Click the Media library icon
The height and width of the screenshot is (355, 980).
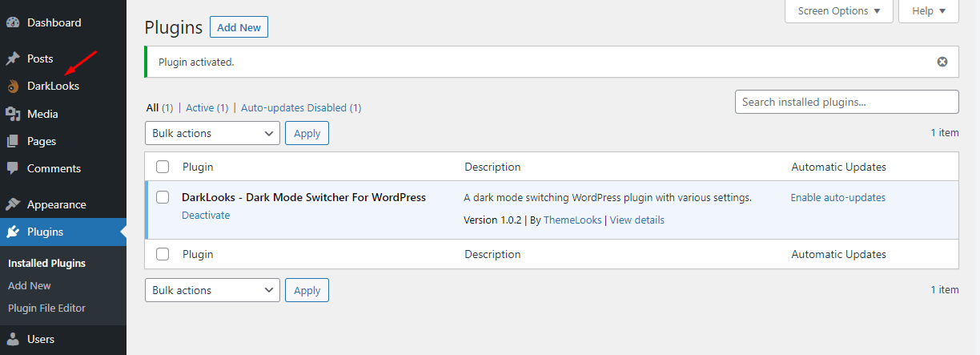[x=13, y=114]
